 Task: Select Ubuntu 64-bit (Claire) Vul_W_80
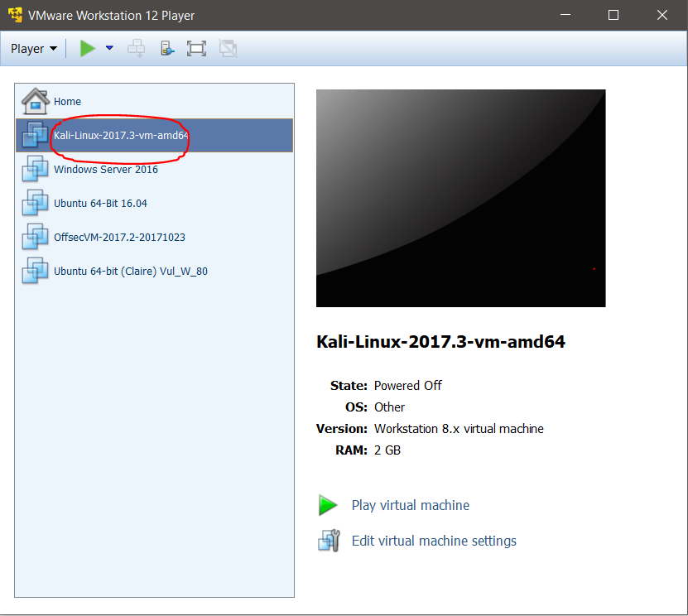pos(155,271)
